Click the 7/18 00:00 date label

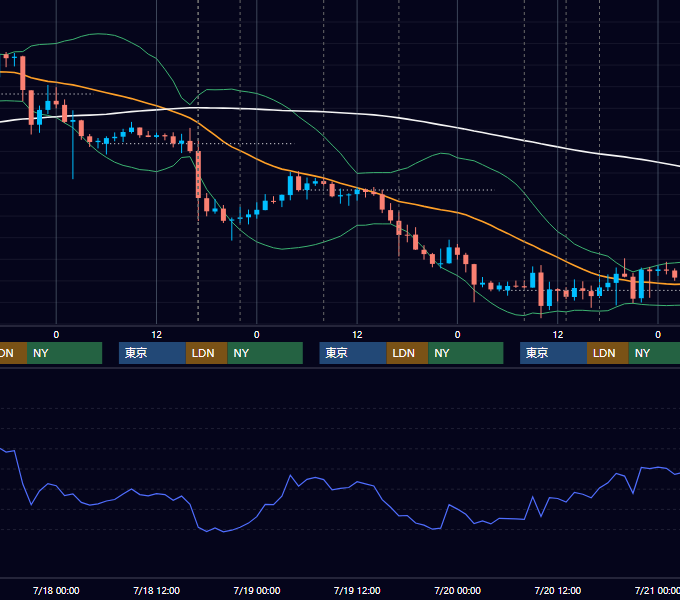[x=56, y=590]
